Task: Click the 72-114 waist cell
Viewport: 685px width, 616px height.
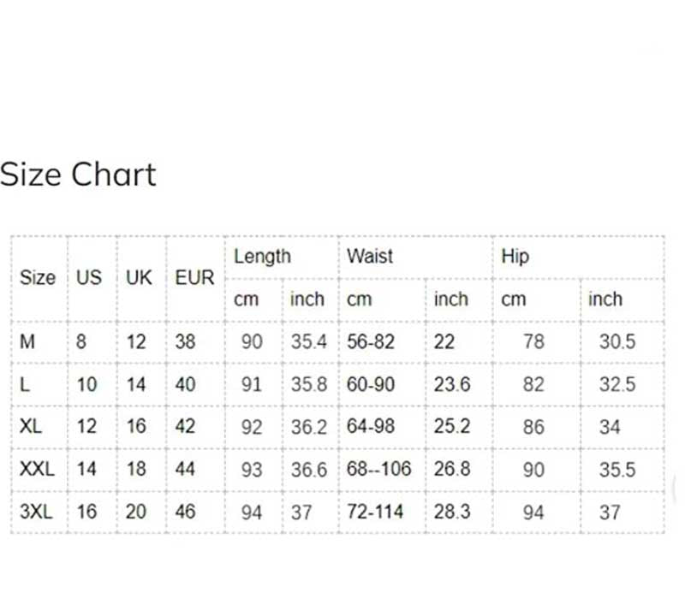Action: click(375, 512)
